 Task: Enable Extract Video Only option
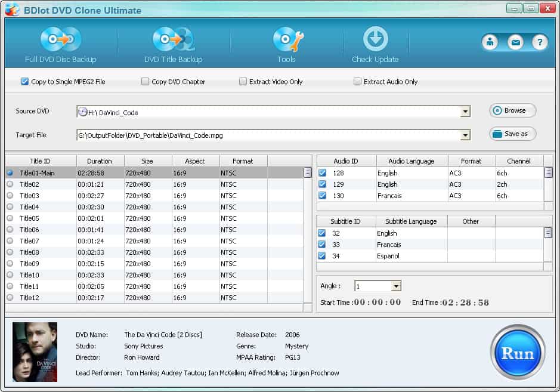coord(243,82)
